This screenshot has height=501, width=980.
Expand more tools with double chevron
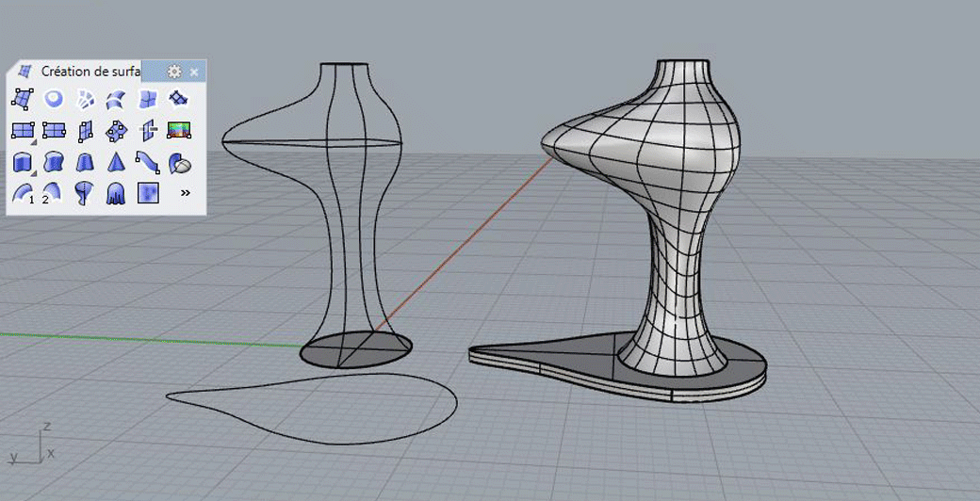tap(185, 193)
